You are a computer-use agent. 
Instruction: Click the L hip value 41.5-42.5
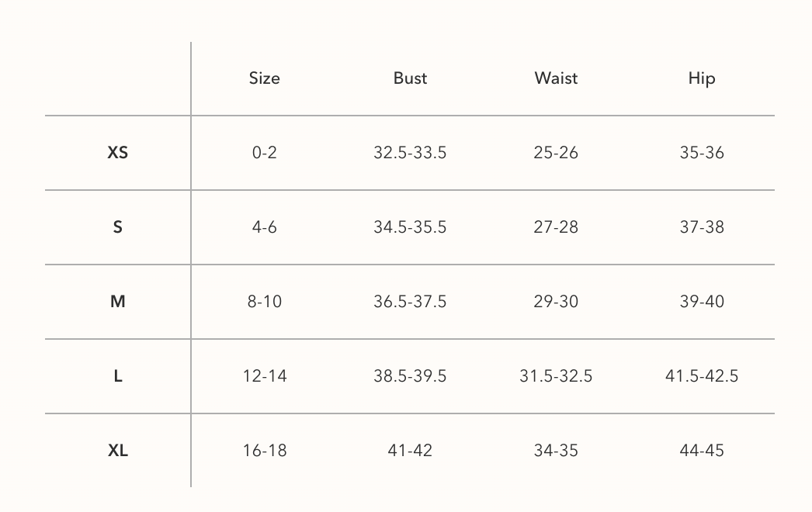coord(702,376)
